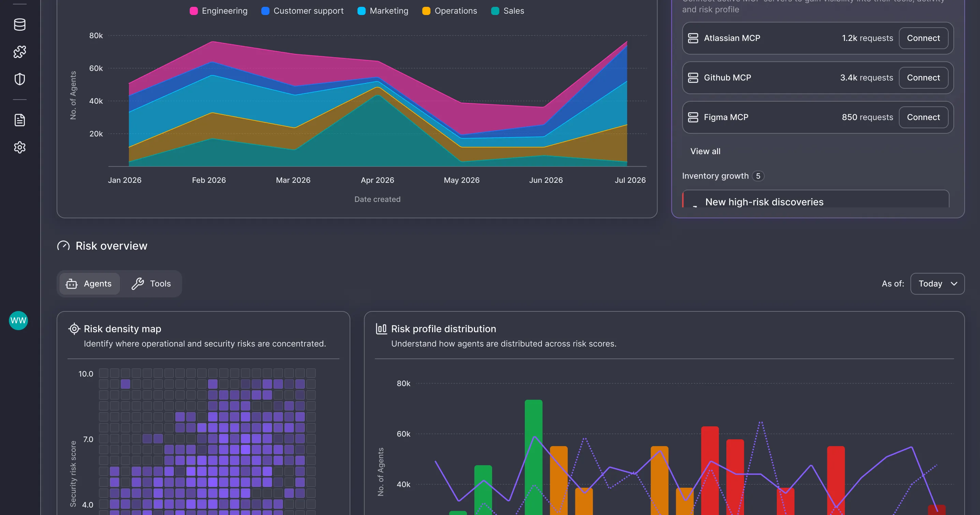
Task: Click the Github MCP name
Action: tap(727, 78)
